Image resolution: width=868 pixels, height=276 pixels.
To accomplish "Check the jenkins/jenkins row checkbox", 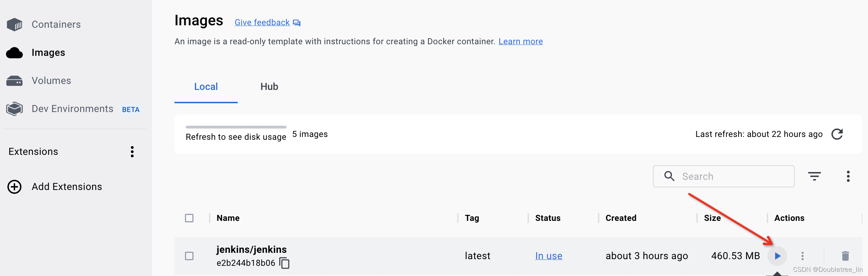I will pyautogui.click(x=189, y=256).
